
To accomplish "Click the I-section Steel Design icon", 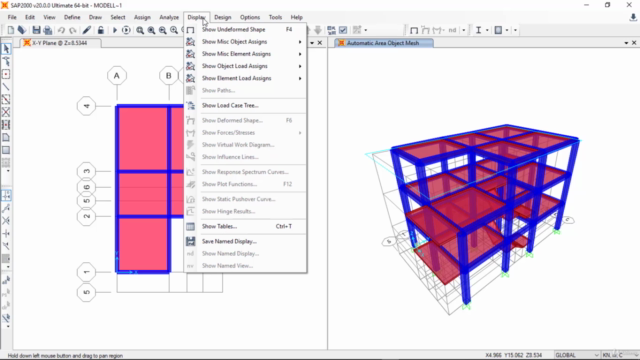I will click(478, 30).
